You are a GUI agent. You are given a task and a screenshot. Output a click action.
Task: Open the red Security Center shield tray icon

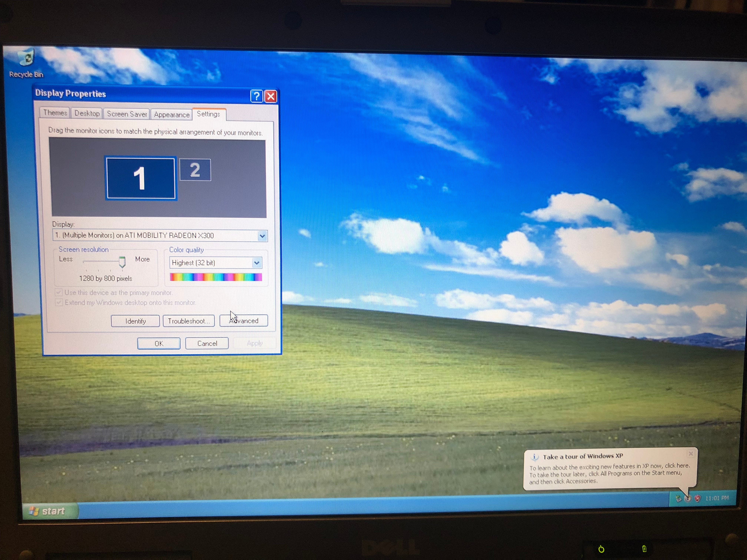698,499
